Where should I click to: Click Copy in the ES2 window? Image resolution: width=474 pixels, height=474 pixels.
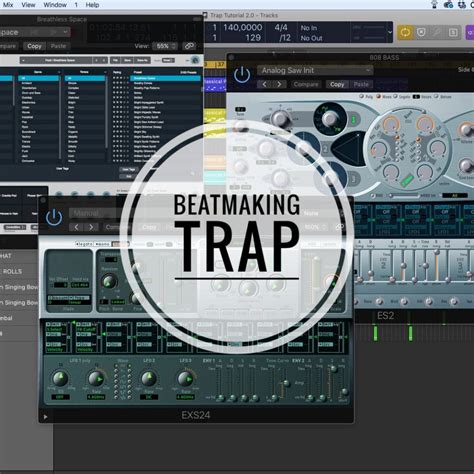pos(337,84)
